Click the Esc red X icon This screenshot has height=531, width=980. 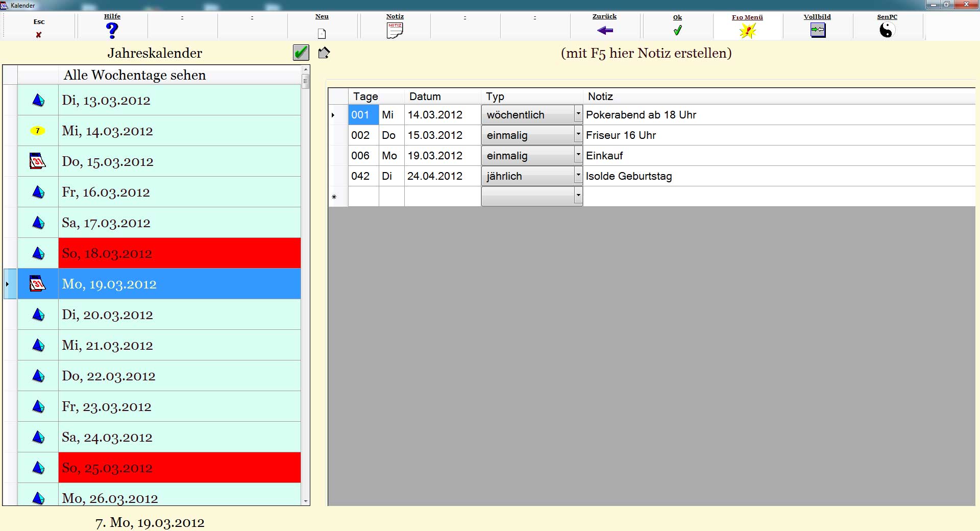coord(39,35)
